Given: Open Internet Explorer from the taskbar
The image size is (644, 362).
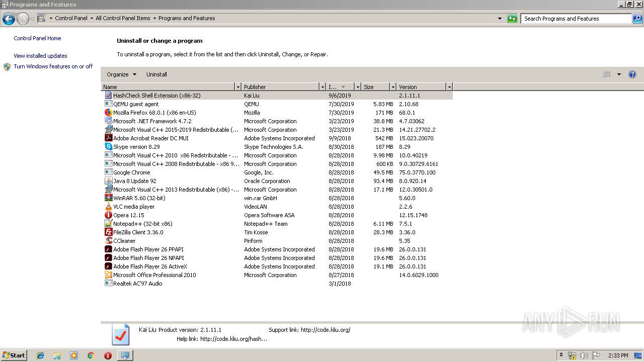Looking at the screenshot, I should 40,355.
